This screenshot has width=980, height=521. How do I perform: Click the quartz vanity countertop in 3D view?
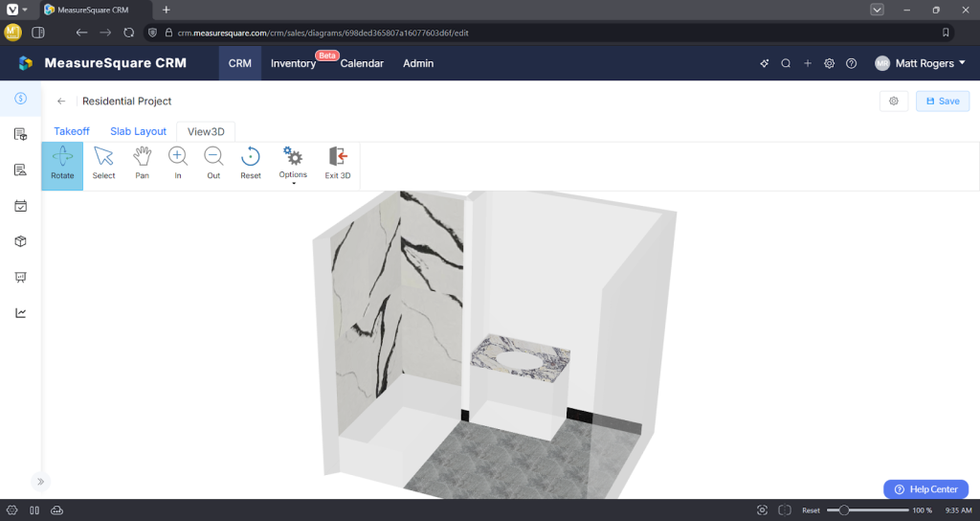click(521, 356)
